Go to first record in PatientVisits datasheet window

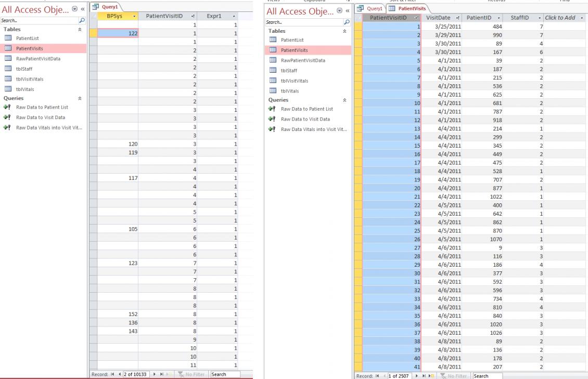pyautogui.click(x=377, y=376)
